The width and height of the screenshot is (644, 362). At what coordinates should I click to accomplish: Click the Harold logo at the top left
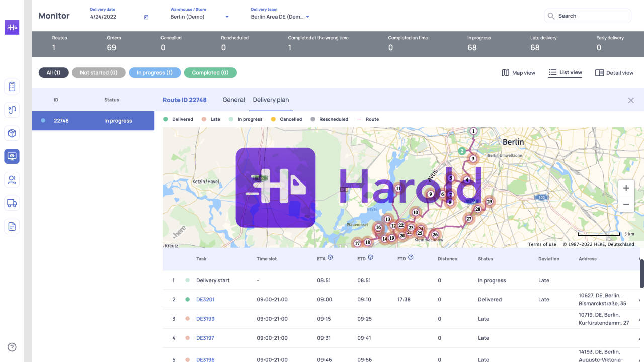coord(12,27)
